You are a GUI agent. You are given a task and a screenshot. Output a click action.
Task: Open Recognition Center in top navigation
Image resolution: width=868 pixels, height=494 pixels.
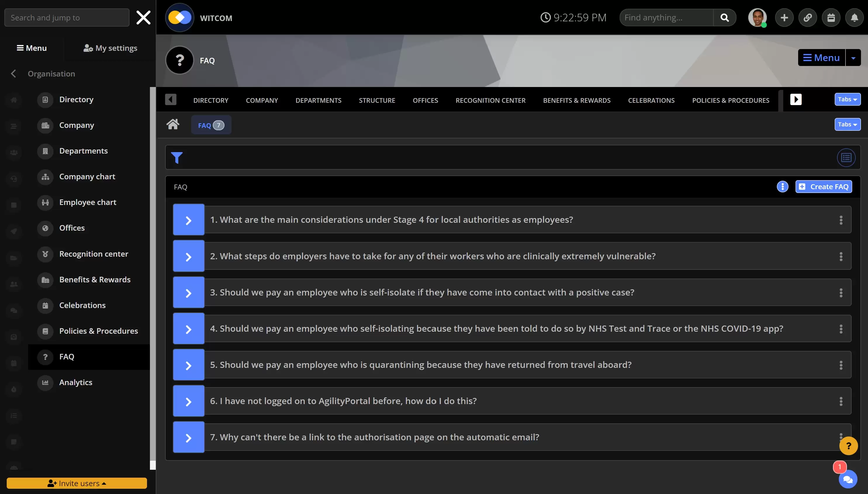pos(490,100)
